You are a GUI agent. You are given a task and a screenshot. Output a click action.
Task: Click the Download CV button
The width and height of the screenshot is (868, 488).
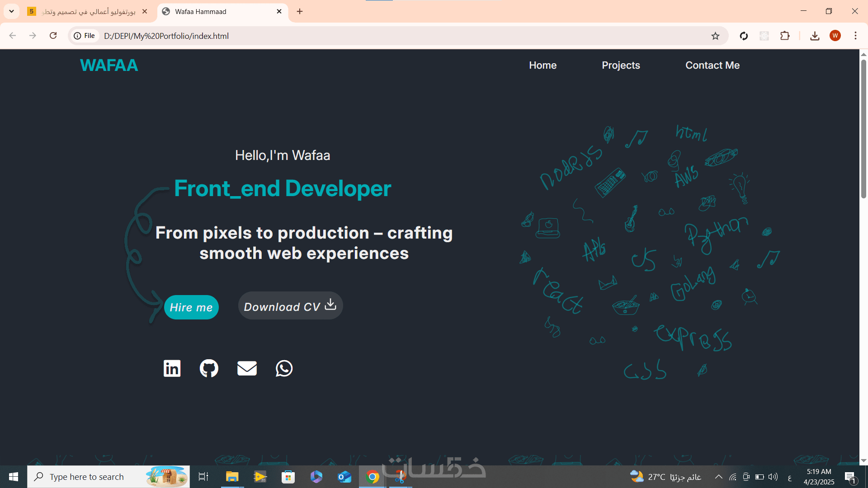pos(290,306)
